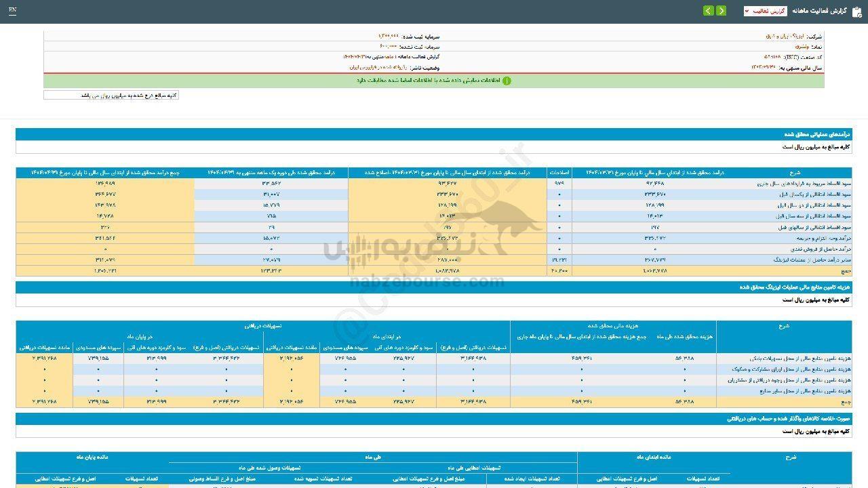
Task: Click the در پایان ماه sub-header
Action: click(x=140, y=336)
